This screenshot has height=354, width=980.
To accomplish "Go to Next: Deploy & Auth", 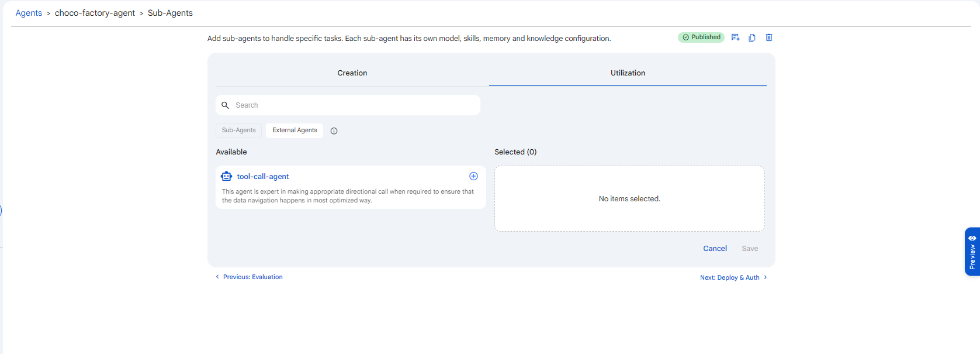I will pos(733,278).
